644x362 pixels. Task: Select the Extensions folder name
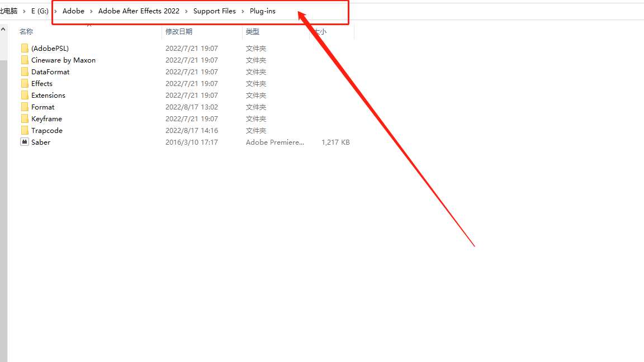(x=48, y=95)
